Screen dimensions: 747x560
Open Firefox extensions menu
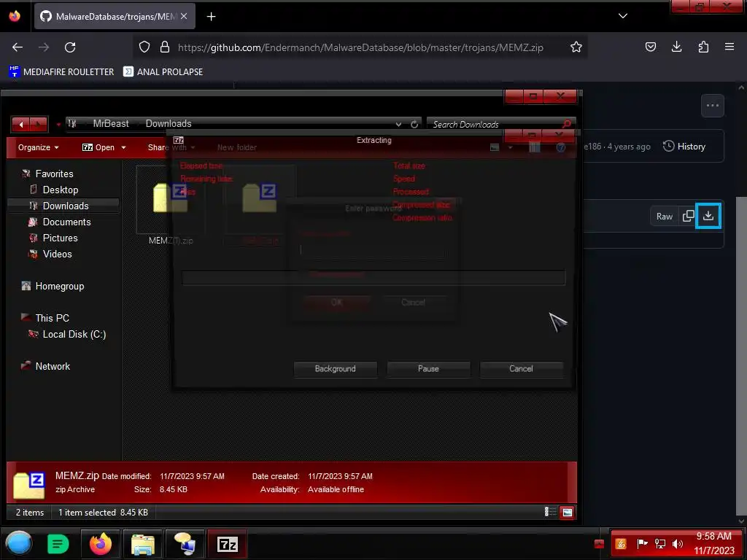[703, 47]
